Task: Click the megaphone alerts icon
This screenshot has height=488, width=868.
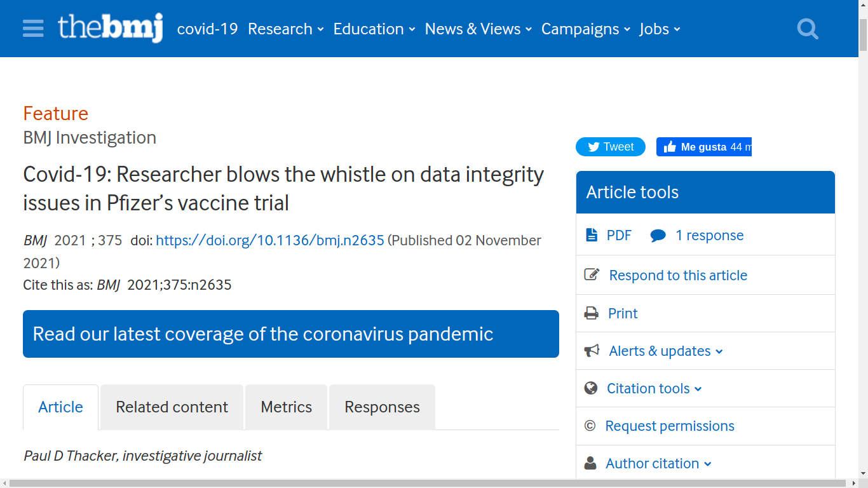Action: (592, 351)
